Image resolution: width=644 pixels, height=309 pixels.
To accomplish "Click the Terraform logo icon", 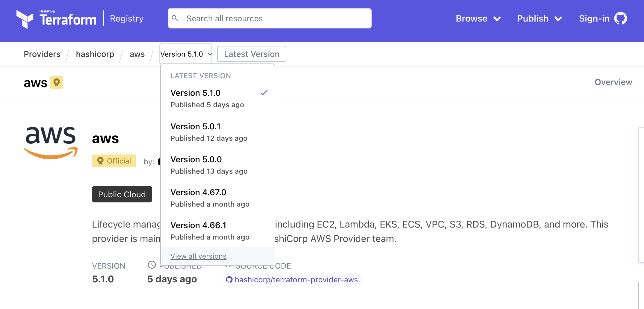I will (x=25, y=19).
